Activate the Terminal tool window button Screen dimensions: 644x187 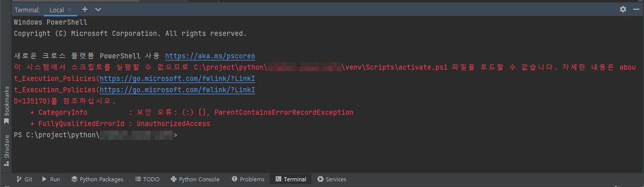tap(291, 179)
